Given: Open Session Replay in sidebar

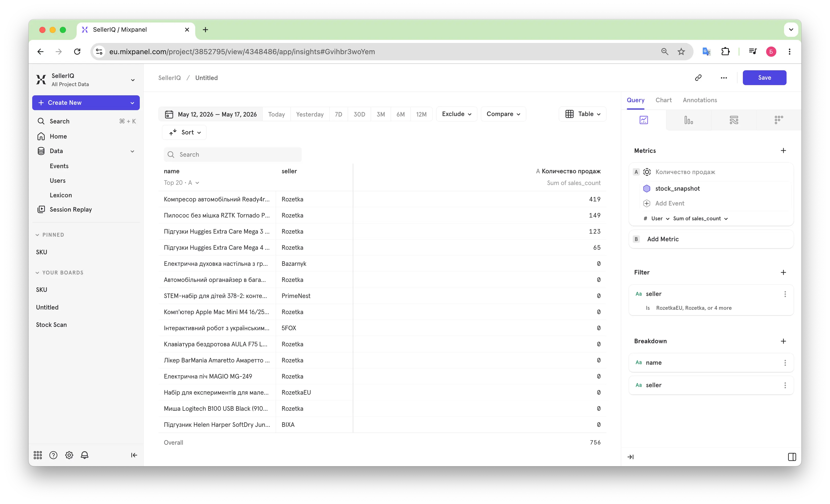Looking at the screenshot, I should (x=71, y=210).
